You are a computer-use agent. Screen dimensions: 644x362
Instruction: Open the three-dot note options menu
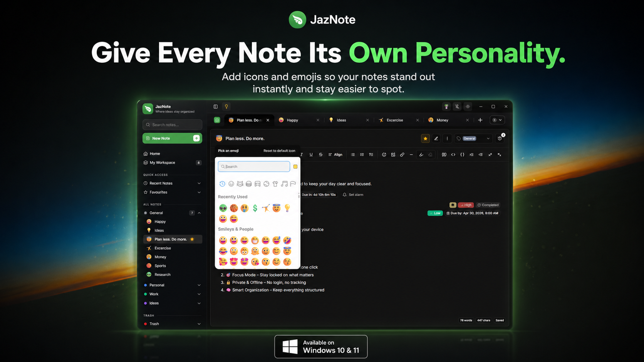click(x=447, y=138)
